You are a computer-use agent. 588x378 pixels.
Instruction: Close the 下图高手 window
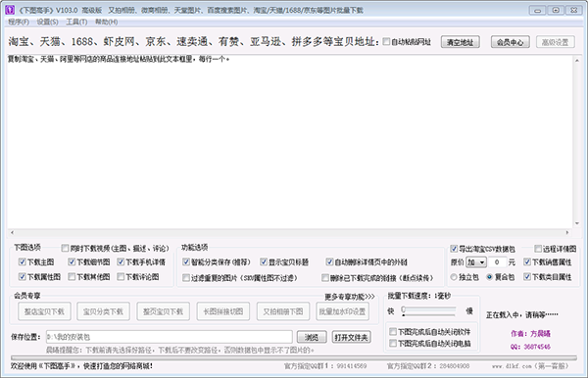(573, 10)
